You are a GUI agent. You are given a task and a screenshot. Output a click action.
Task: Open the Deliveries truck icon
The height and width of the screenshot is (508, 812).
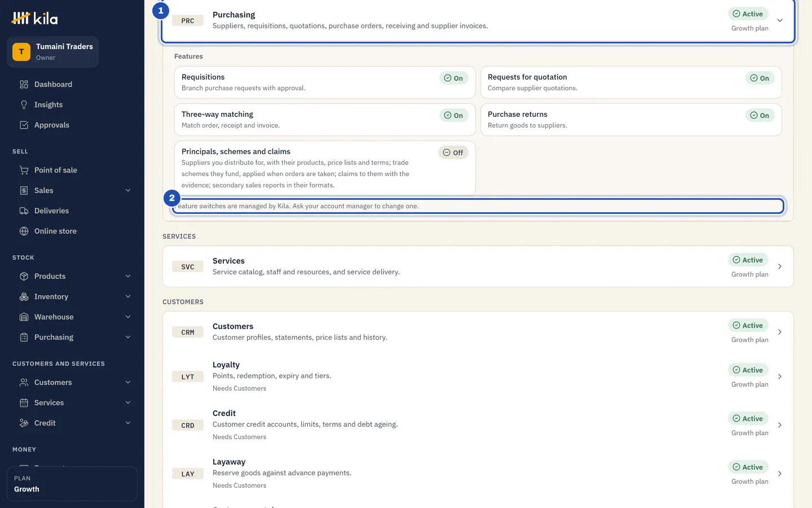pyautogui.click(x=24, y=211)
